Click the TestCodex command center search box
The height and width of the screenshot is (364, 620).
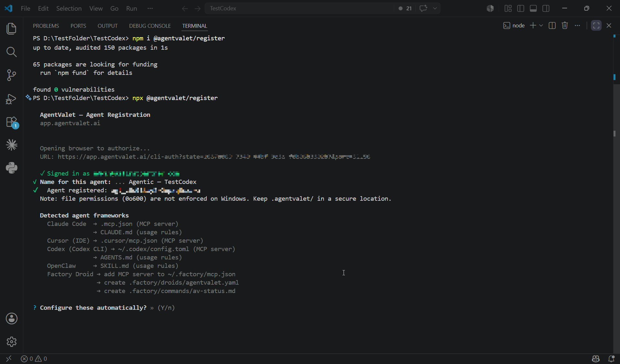pos(299,8)
